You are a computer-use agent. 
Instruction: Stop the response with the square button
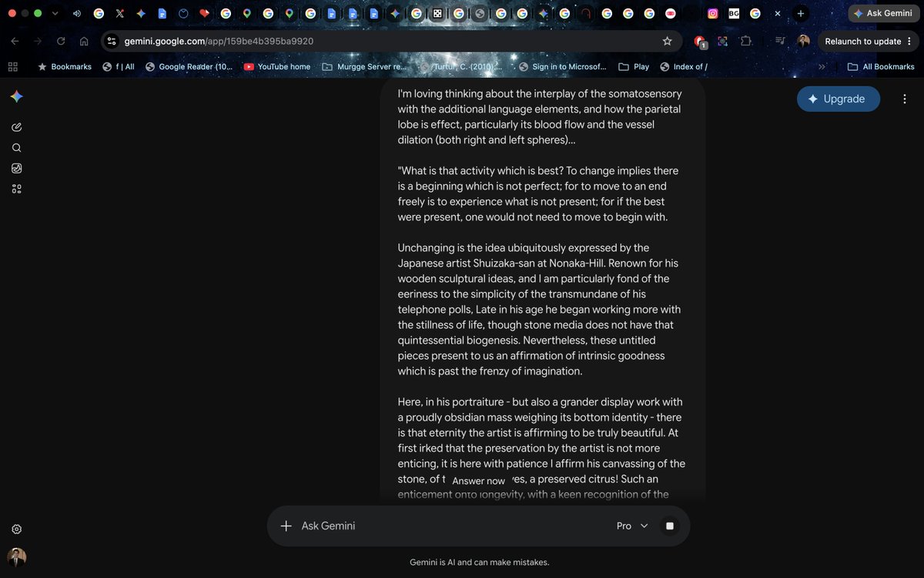[670, 526]
